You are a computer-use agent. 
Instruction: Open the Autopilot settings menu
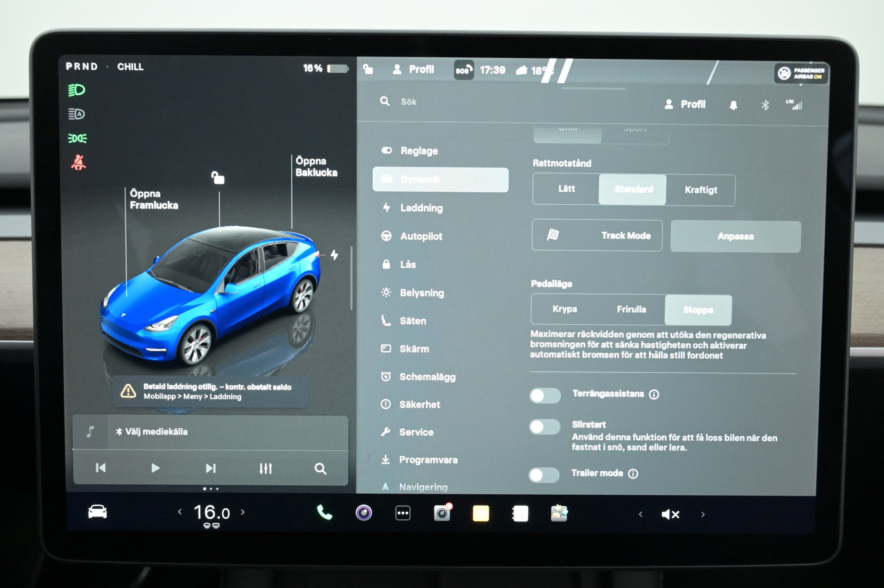point(421,236)
